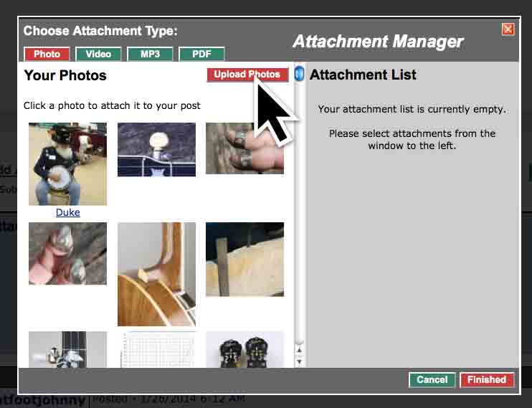This screenshot has height=408, width=532.
Task: Attach the grid chart thumbnail
Action: [x=156, y=350]
